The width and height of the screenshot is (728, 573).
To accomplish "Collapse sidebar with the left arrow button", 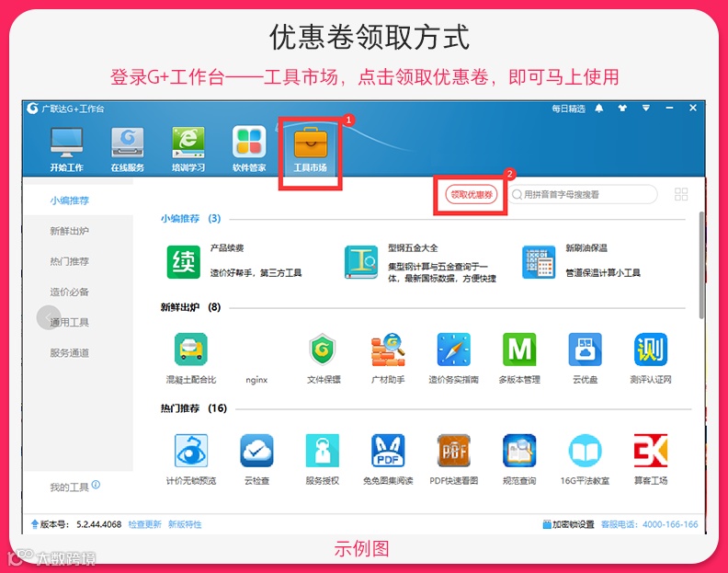I will [x=49, y=317].
